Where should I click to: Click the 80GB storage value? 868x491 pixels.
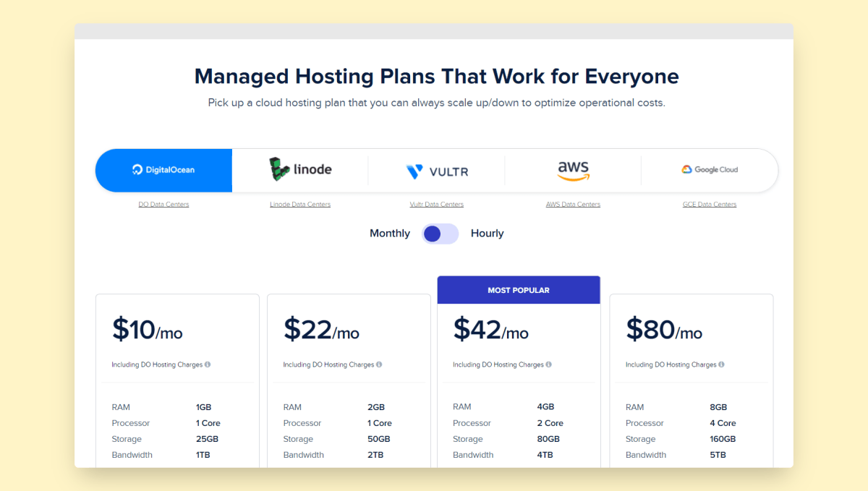pyautogui.click(x=549, y=439)
